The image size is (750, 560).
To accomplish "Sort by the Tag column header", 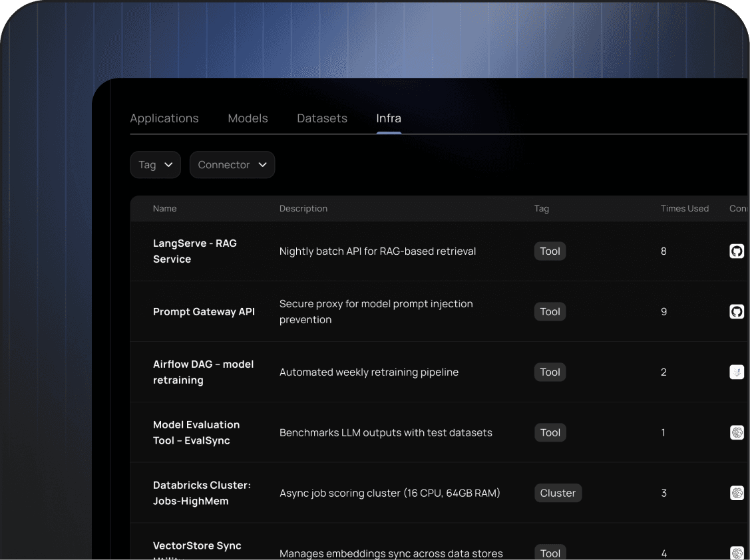I will click(x=542, y=209).
